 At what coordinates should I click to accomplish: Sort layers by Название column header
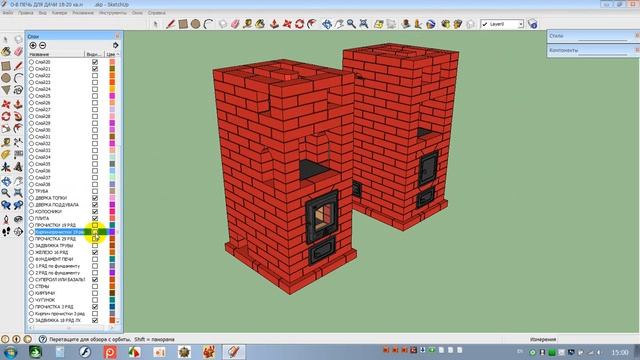point(56,54)
